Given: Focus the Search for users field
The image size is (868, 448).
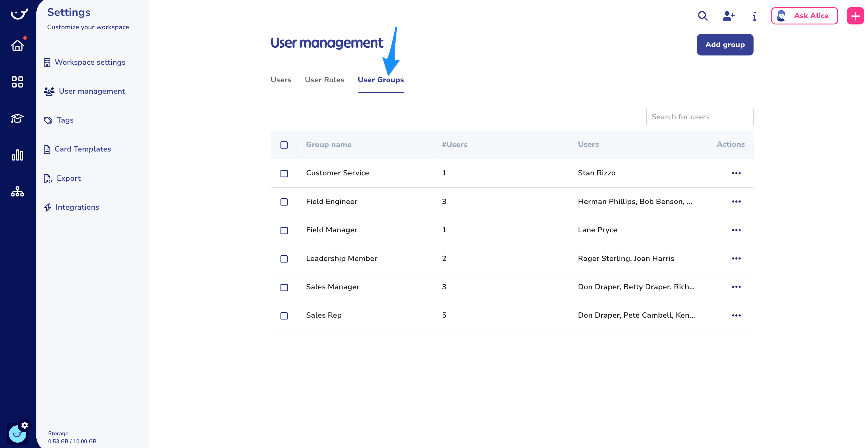Looking at the screenshot, I should pos(700,117).
